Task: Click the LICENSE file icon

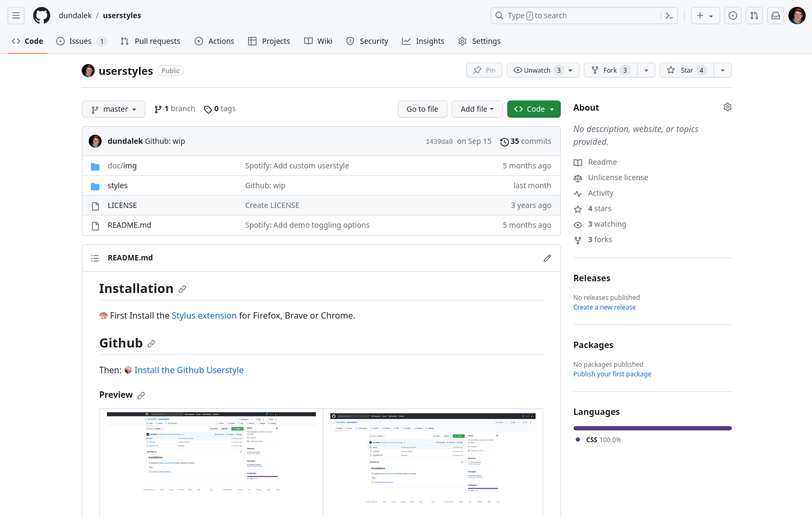Action: [95, 206]
